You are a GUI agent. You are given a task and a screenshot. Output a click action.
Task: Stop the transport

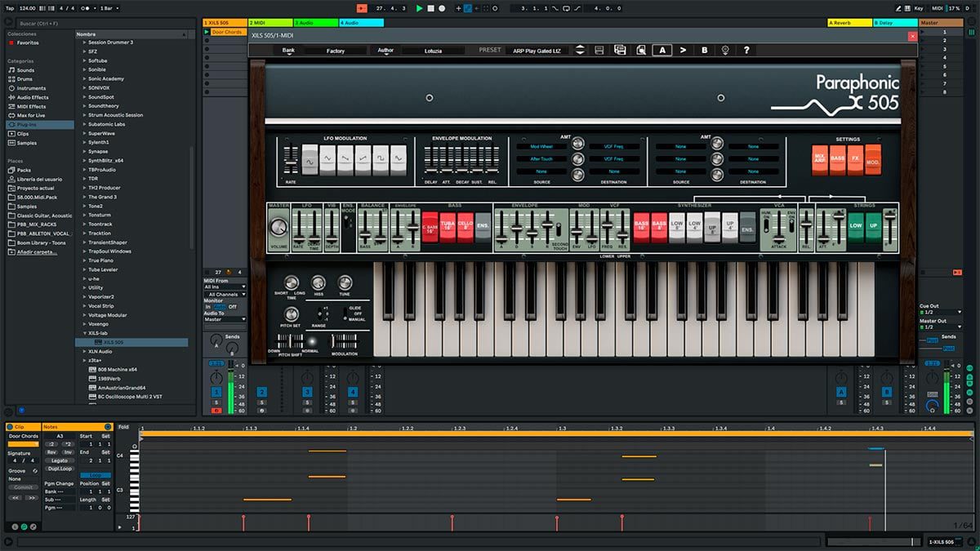coord(431,8)
